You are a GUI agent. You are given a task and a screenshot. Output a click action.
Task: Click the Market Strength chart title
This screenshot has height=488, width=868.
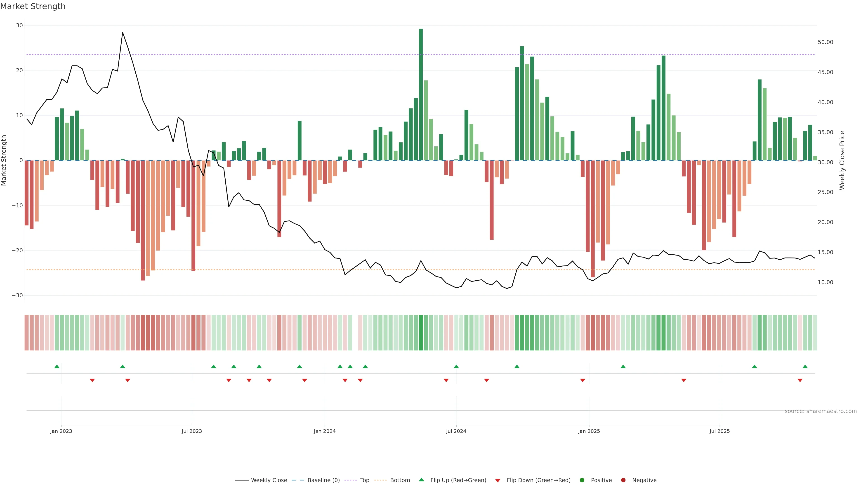coord(33,6)
